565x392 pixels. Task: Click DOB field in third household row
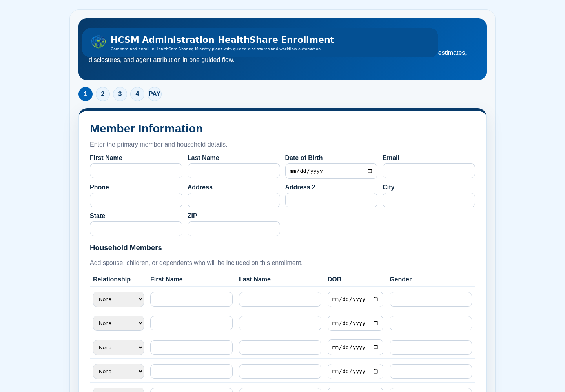pos(355,347)
